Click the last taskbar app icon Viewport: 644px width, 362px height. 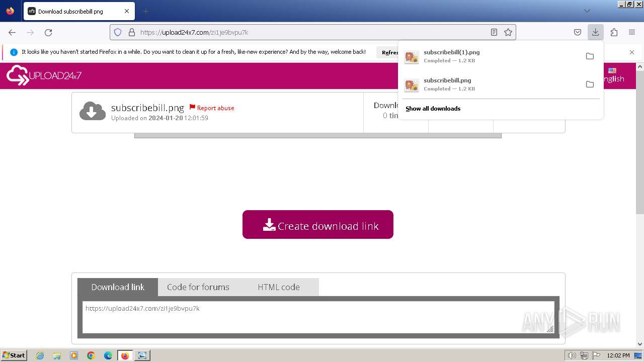pyautogui.click(x=142, y=355)
